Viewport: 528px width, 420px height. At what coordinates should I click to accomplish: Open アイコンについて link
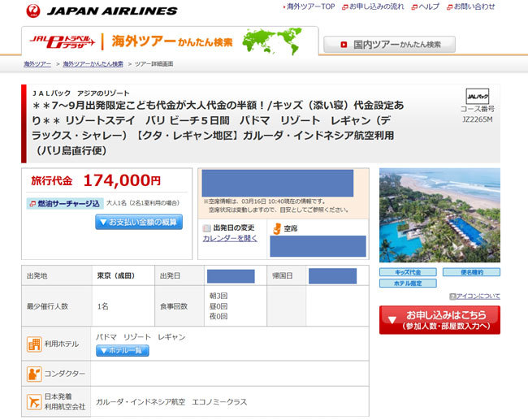(478, 297)
